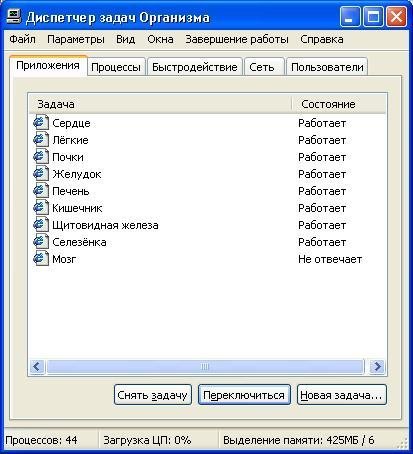Click the Новая задача button

coord(341,395)
